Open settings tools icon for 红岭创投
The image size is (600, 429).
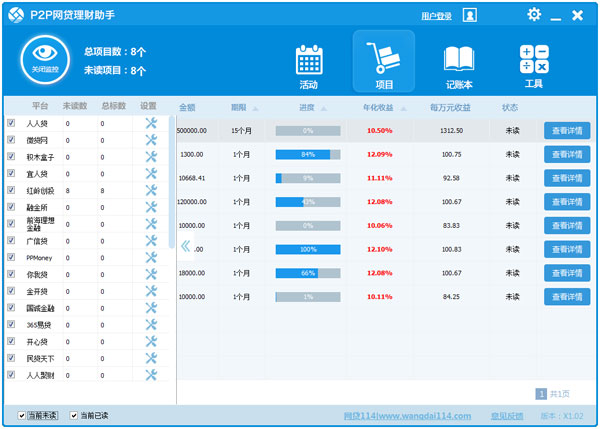coord(151,190)
